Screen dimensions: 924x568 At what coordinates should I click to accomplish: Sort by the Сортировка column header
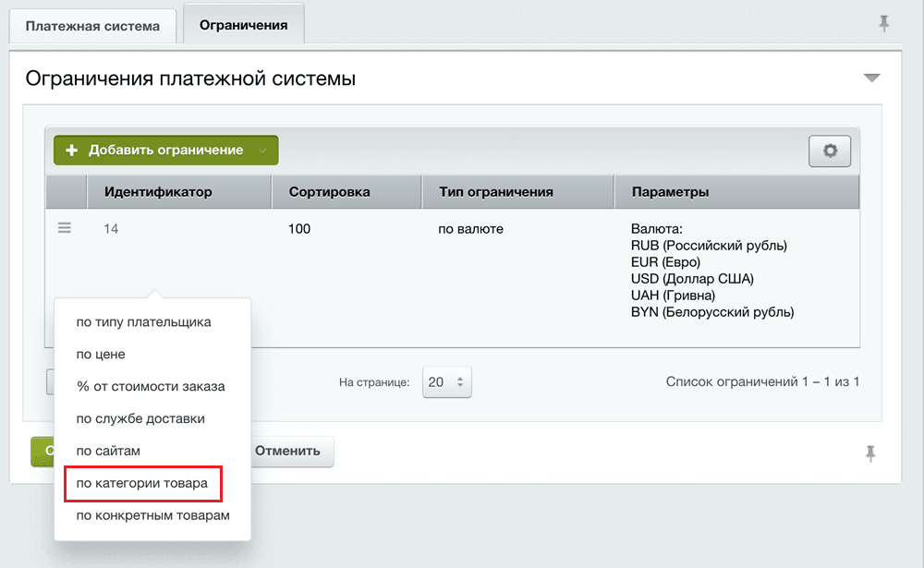coord(329,192)
